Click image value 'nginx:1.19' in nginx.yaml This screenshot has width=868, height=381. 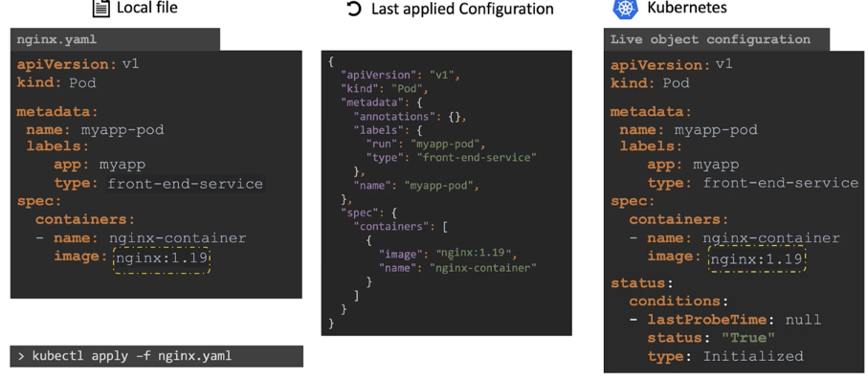click(x=162, y=258)
